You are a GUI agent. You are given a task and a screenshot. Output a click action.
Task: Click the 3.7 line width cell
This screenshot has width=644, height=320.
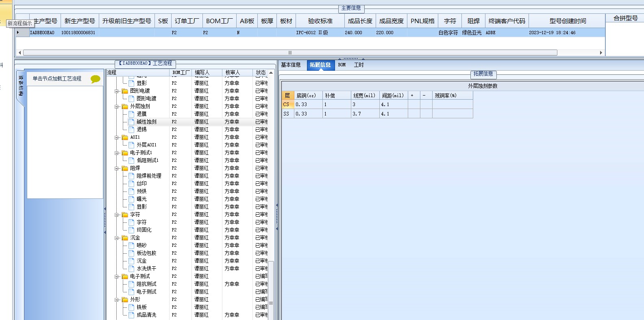tap(365, 114)
